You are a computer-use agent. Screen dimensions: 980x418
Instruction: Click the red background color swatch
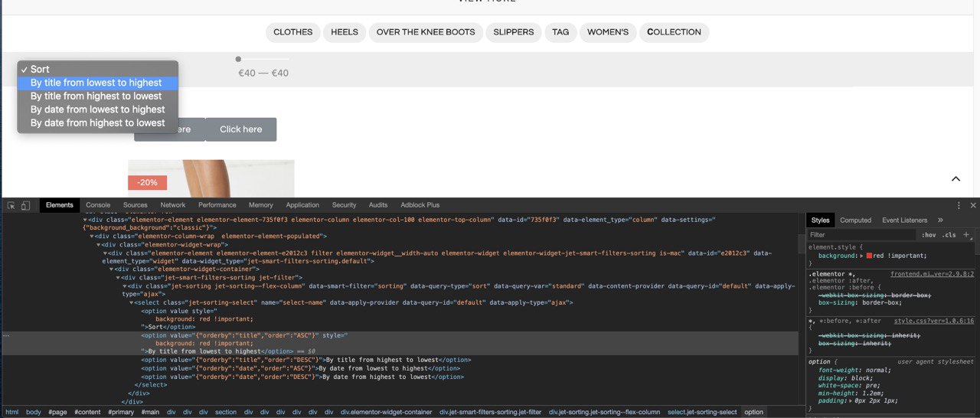pos(869,255)
